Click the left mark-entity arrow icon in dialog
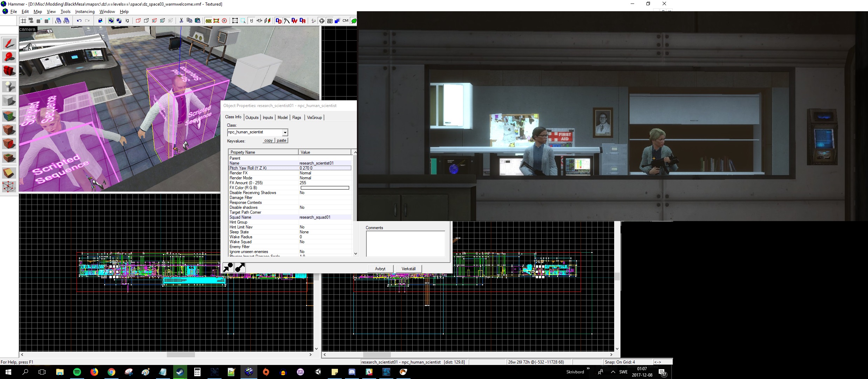The image size is (868, 379). point(228,268)
